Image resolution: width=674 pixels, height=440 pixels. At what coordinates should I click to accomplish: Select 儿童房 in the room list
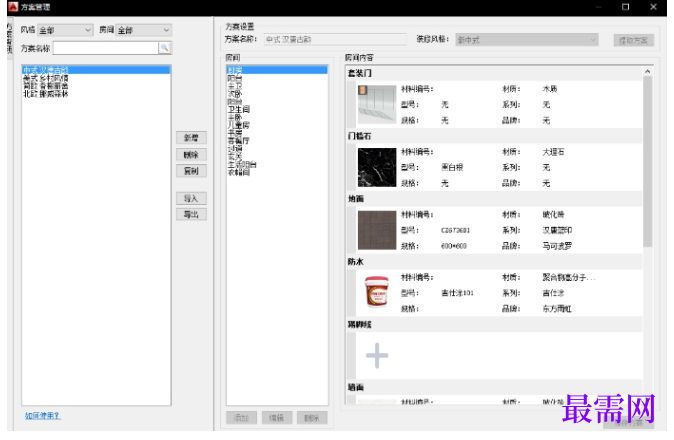[x=239, y=125]
